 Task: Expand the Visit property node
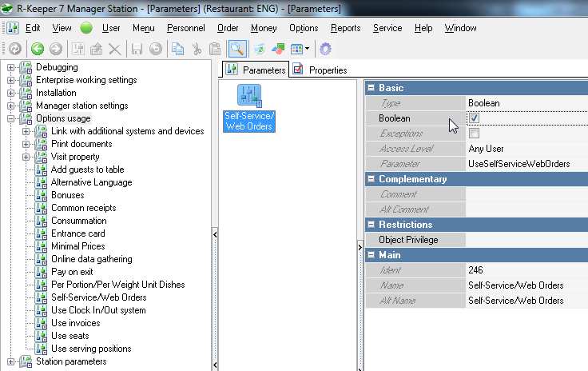(26, 157)
